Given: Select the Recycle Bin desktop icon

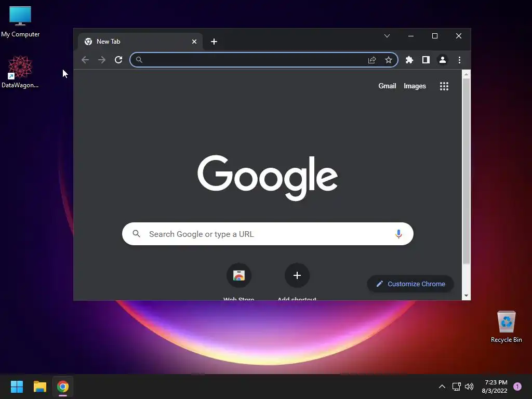Looking at the screenshot, I should (506, 327).
